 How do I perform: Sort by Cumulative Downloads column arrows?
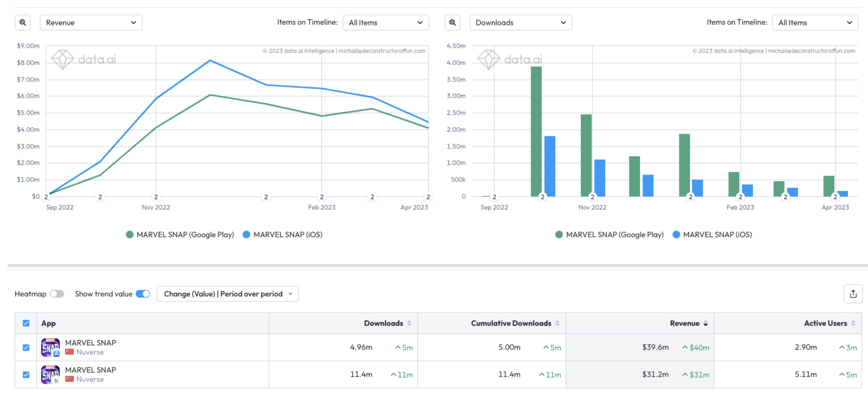557,323
